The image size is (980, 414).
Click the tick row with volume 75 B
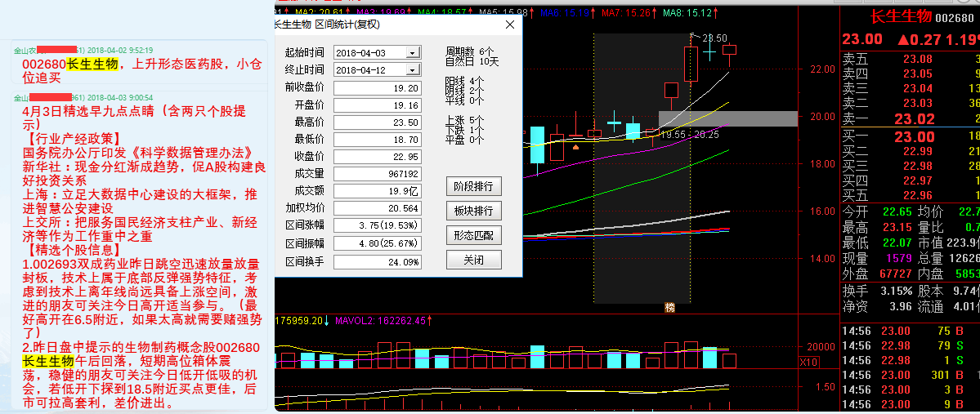910,331
